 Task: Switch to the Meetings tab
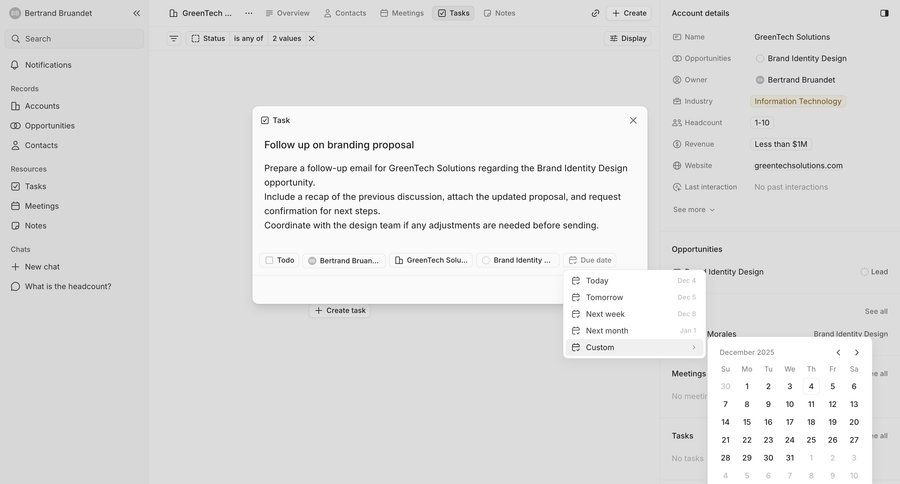(x=402, y=13)
